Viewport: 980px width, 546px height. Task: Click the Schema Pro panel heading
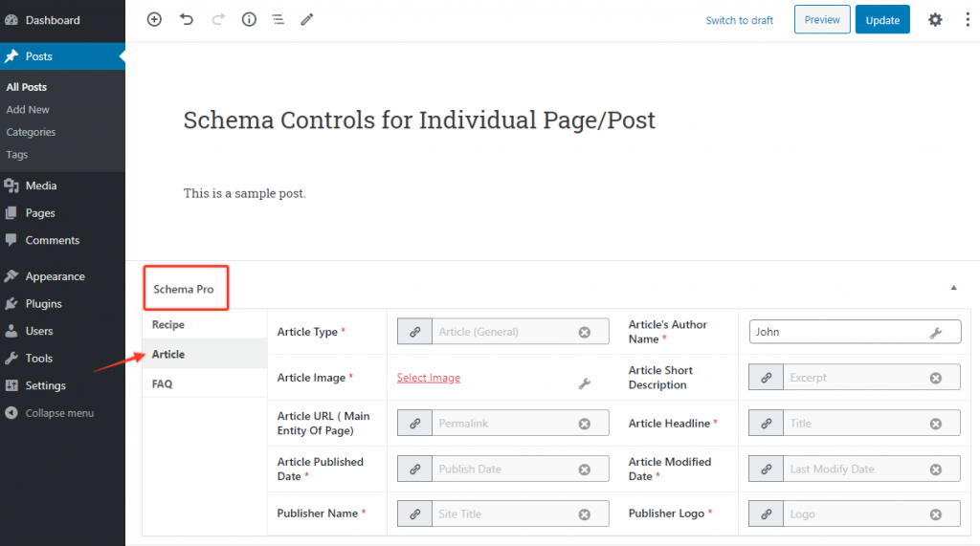click(183, 289)
